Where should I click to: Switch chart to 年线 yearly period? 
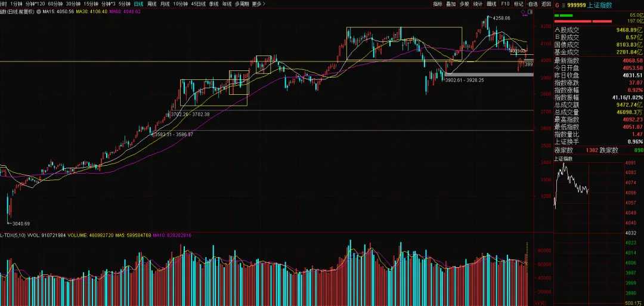227,4
